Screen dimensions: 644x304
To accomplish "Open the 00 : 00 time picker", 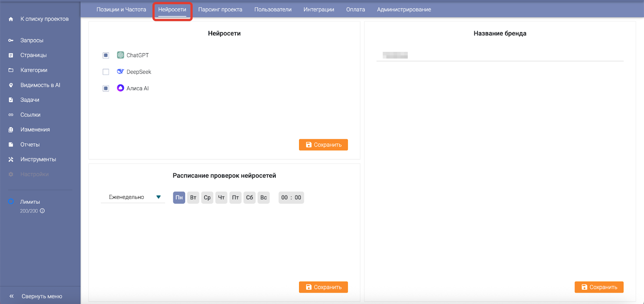I will point(291,197).
